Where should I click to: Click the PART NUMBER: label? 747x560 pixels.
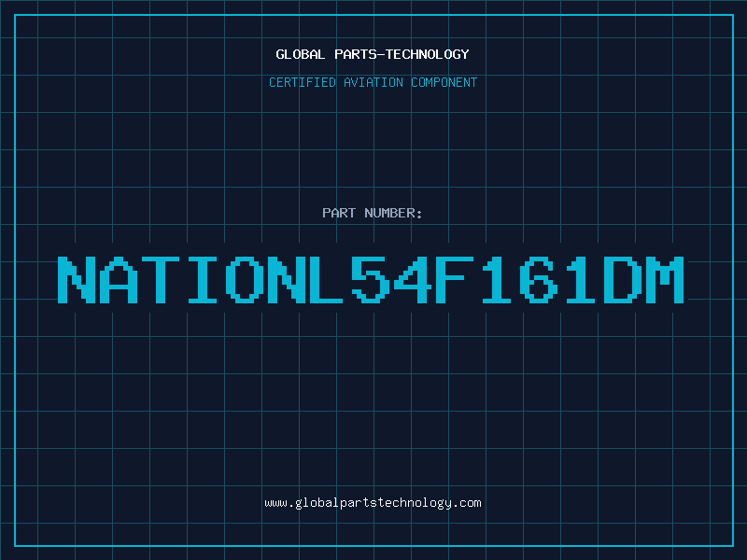(373, 213)
